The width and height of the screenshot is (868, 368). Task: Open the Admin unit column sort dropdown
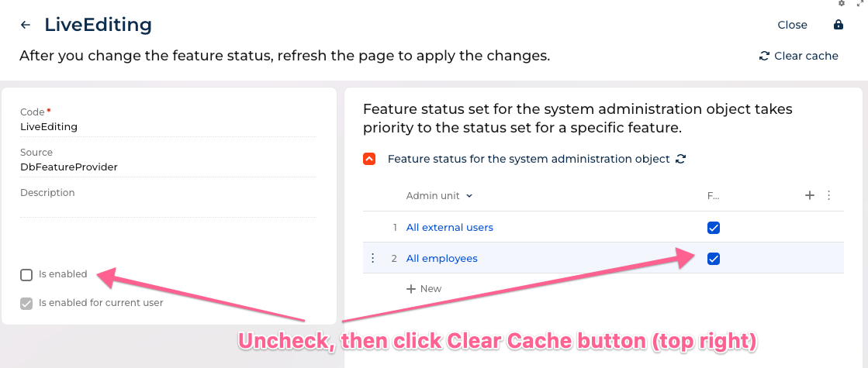(x=469, y=197)
